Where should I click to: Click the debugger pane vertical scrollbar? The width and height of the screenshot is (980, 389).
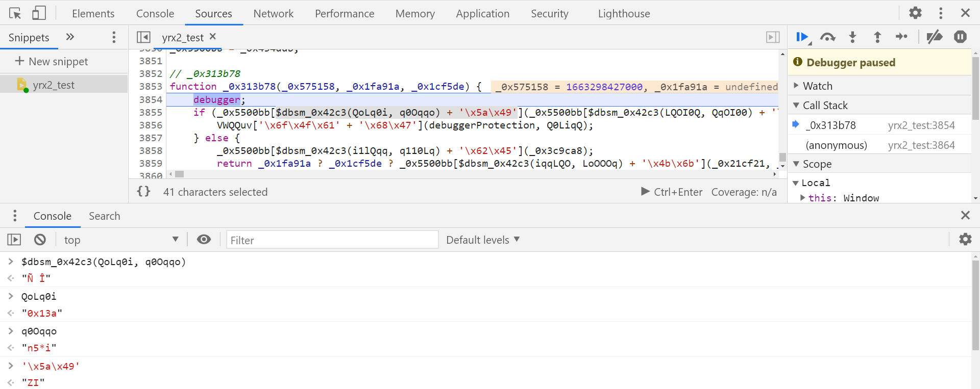pos(975,88)
